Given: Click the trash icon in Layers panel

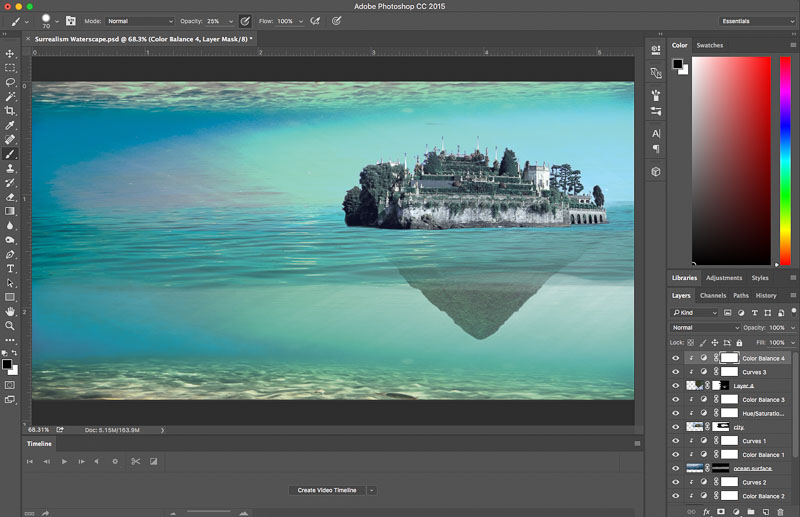Looking at the screenshot, I should click(x=780, y=511).
